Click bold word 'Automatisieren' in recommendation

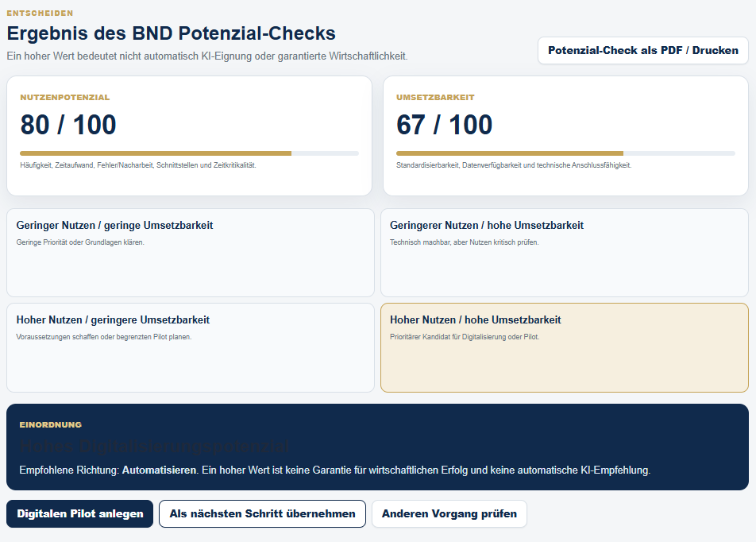click(159, 470)
